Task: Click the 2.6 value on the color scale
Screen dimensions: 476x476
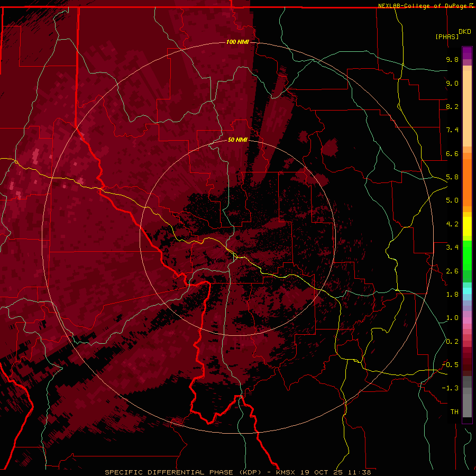Action: tap(452, 271)
